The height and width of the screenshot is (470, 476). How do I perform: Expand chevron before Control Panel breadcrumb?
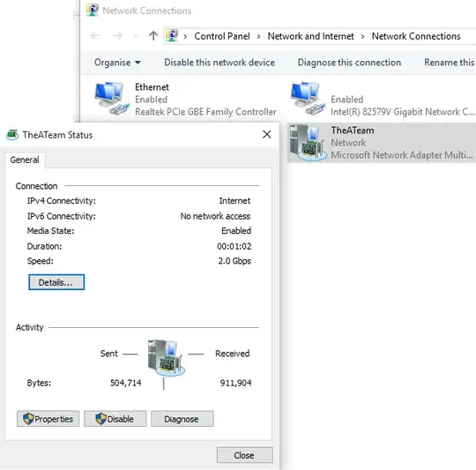[185, 36]
